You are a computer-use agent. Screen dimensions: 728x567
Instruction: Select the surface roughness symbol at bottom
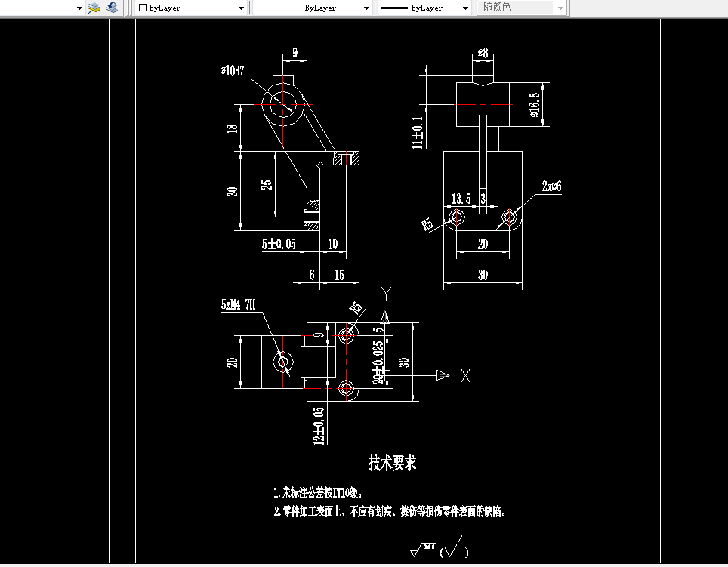point(440,547)
